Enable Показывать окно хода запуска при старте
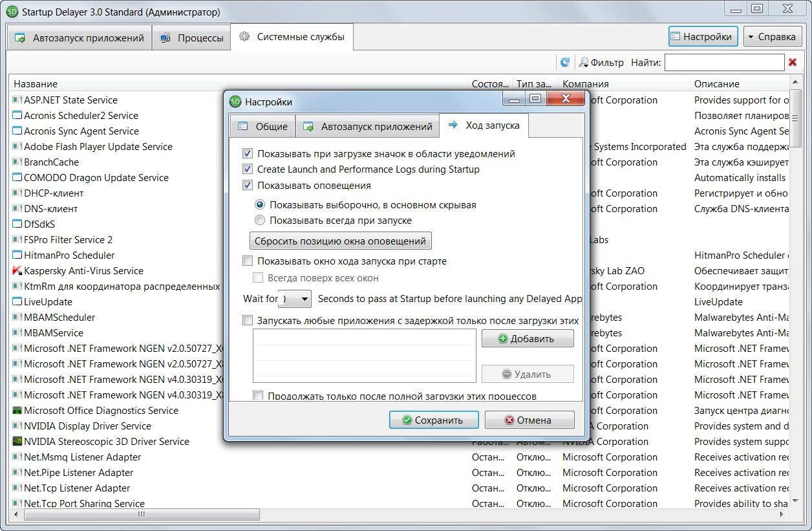 (247, 261)
